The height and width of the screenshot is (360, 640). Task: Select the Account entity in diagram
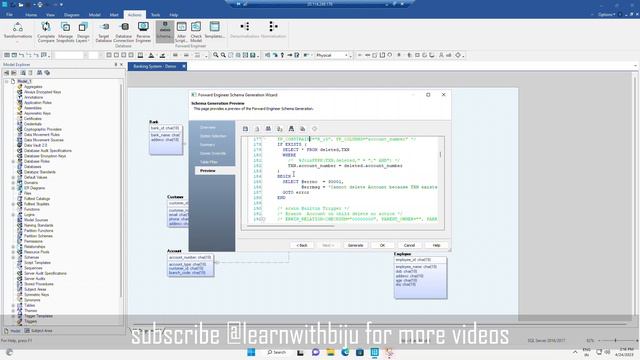(190, 265)
